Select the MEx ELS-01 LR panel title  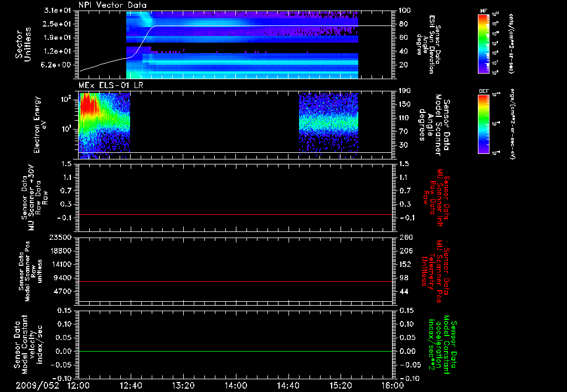111,86
